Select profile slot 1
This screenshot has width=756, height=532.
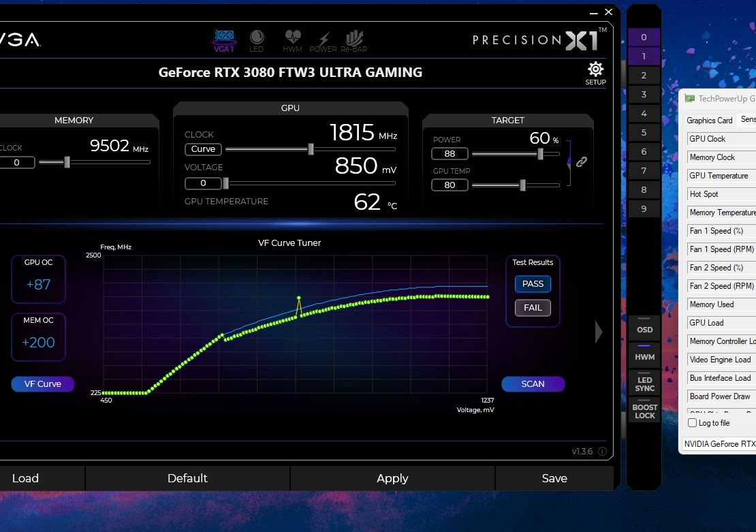point(644,57)
